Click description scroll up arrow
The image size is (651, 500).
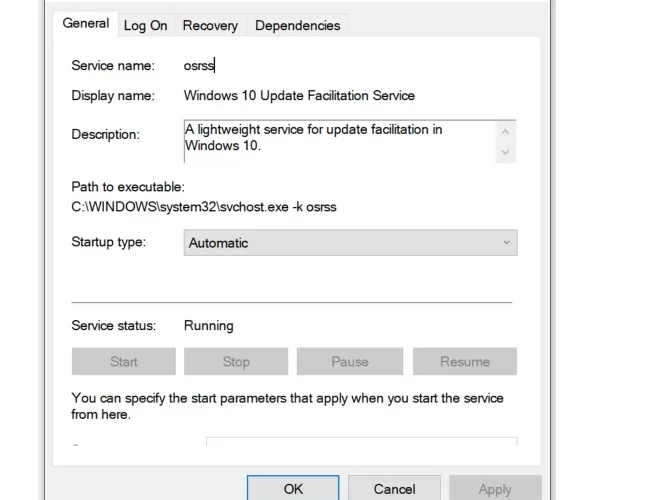(505, 132)
